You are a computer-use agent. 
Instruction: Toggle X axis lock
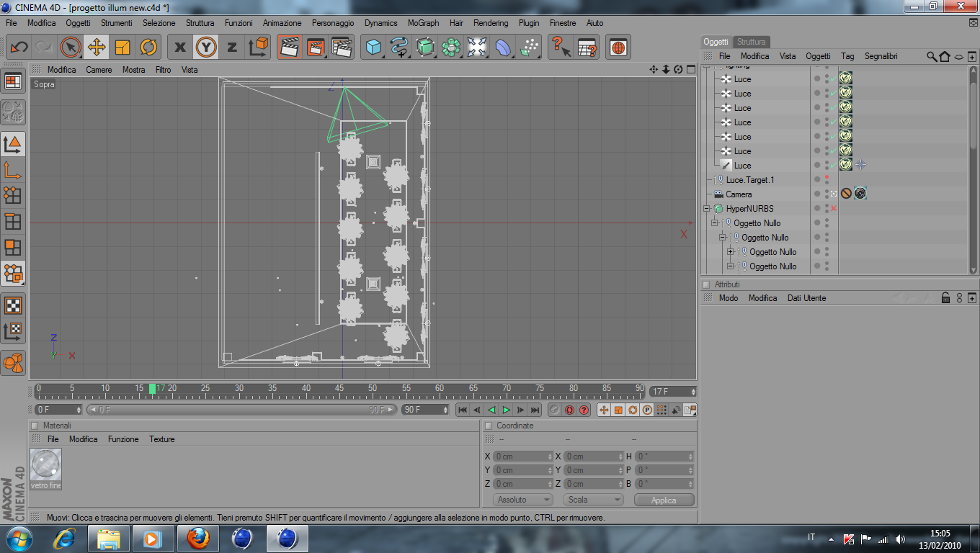click(x=180, y=48)
